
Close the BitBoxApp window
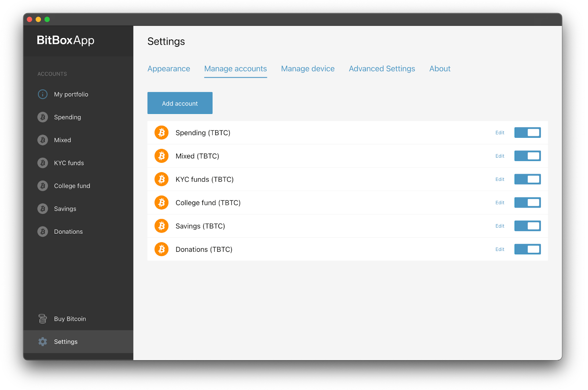[30, 19]
